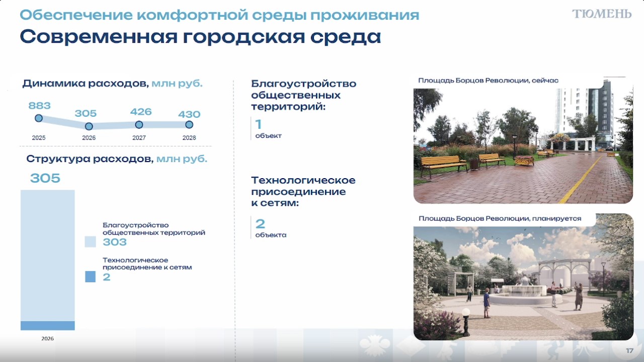Screen dimensions: 644x362
Task: Click the slide number 17
Action: 629,351
